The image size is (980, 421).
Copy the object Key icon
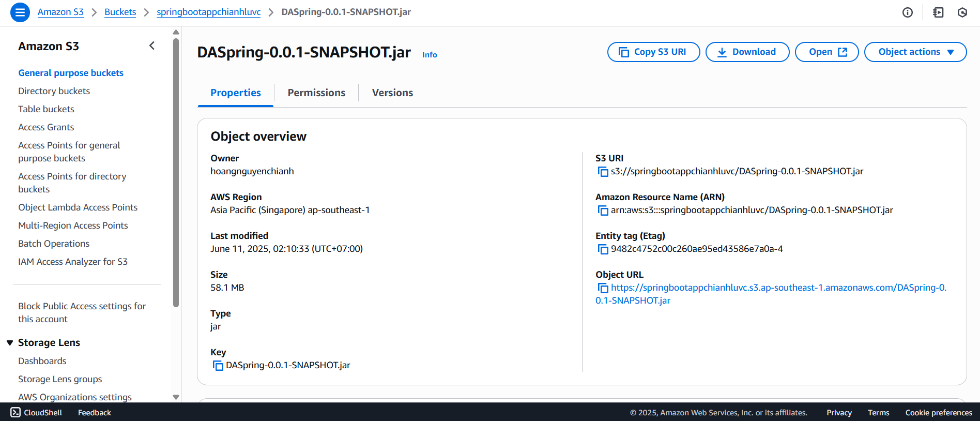coord(218,366)
